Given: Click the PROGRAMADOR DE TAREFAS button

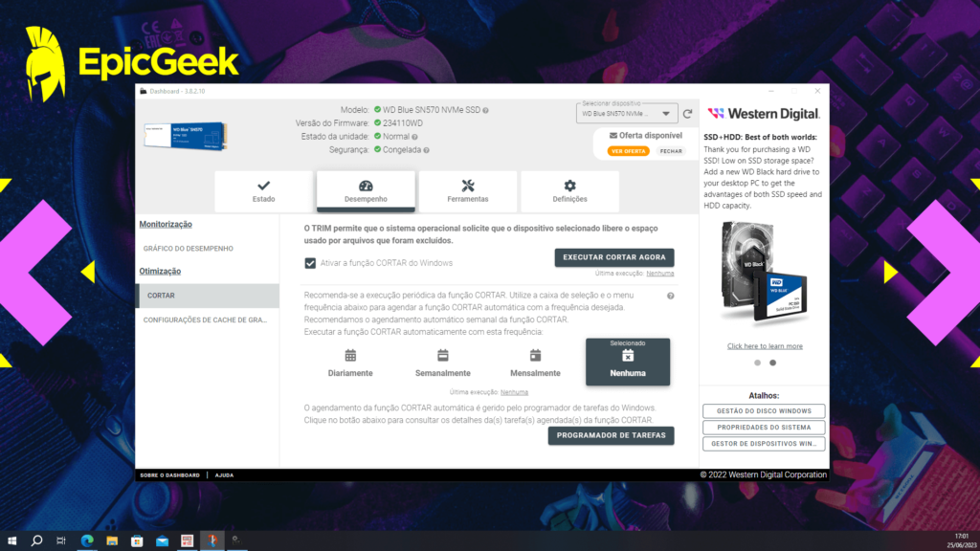Looking at the screenshot, I should pyautogui.click(x=611, y=435).
